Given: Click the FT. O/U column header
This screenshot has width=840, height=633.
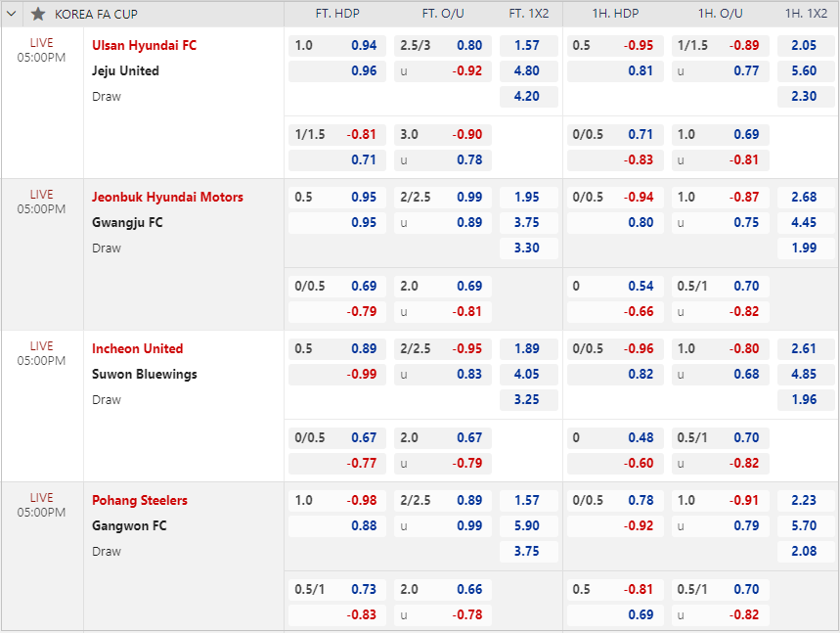Looking at the screenshot, I should pyautogui.click(x=443, y=14).
